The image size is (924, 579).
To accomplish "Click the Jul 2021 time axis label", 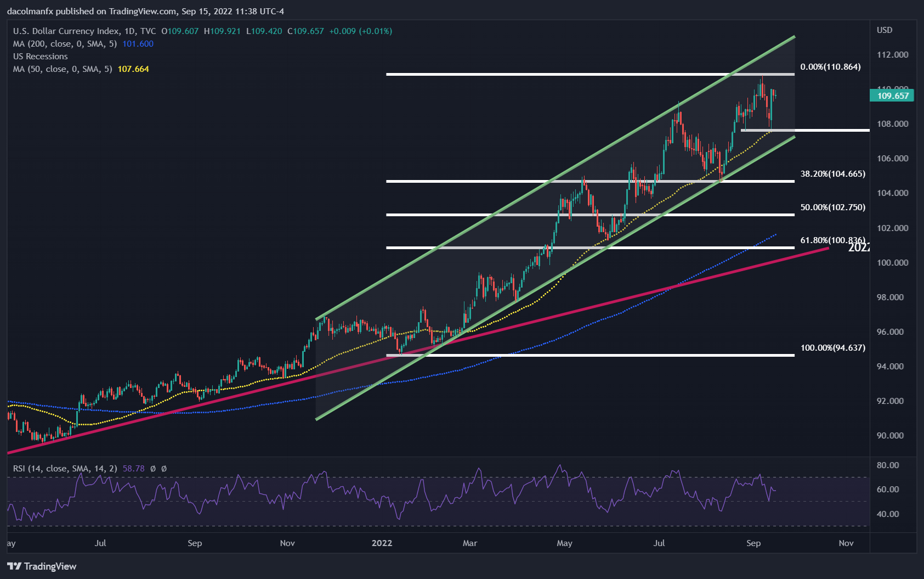I will pos(100,543).
